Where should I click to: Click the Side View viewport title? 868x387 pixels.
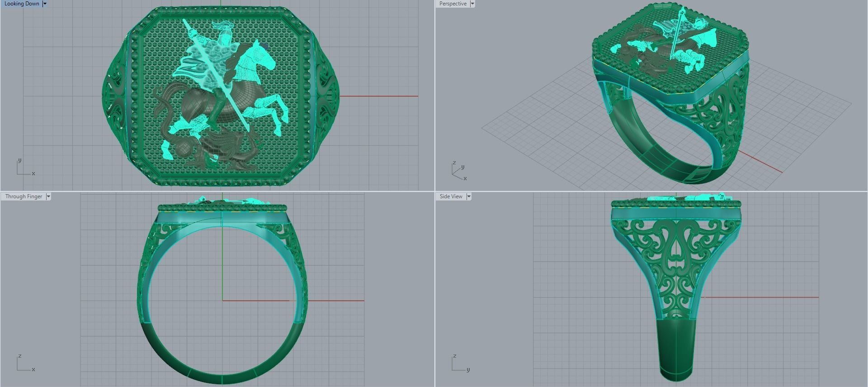coord(451,196)
